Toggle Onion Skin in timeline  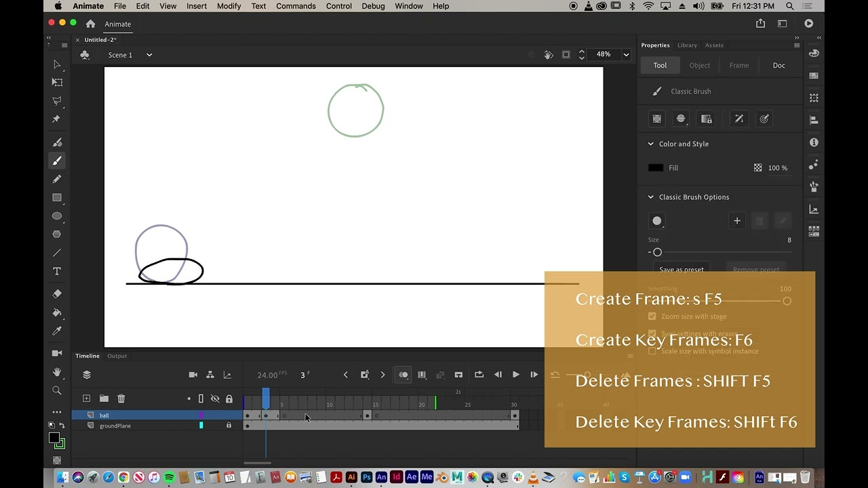(x=403, y=375)
